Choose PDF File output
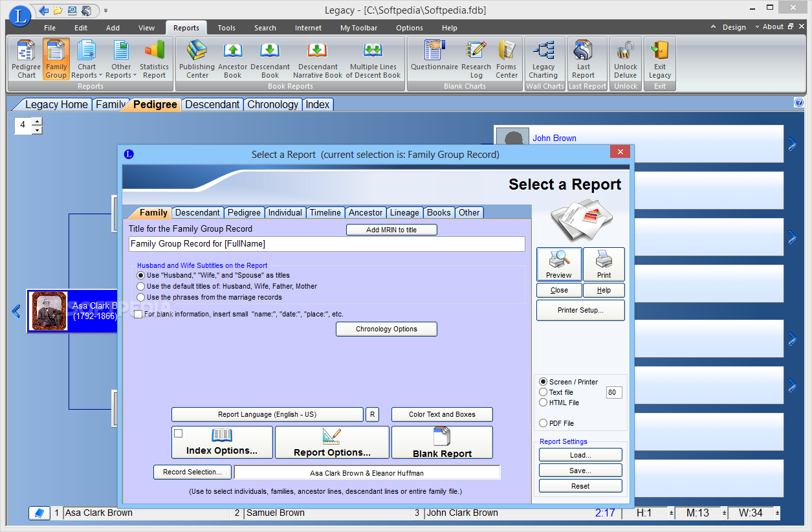Viewport: 812px width, 532px height. [x=543, y=423]
